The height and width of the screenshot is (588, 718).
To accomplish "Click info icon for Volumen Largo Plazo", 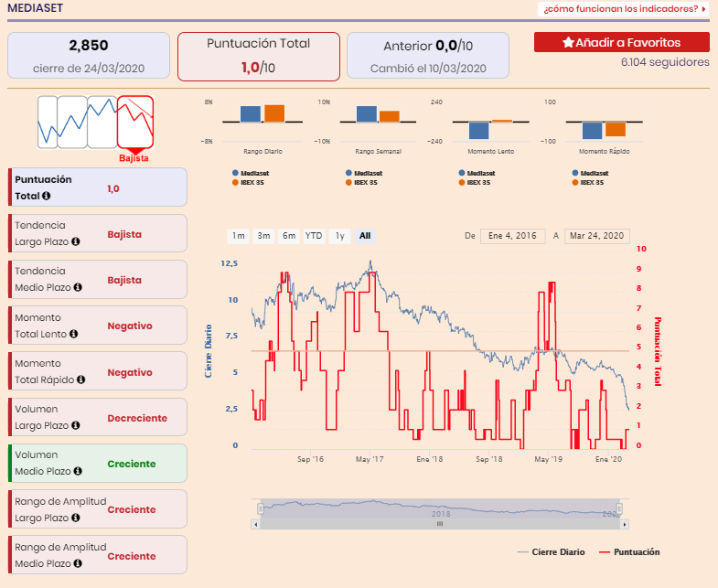I will (76, 426).
